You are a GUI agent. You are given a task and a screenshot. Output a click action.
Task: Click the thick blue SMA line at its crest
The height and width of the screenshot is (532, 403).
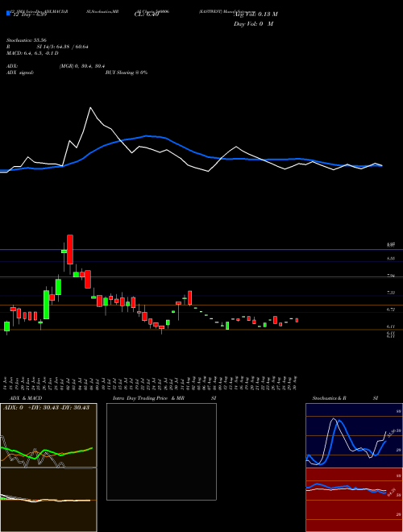pyautogui.click(x=147, y=136)
